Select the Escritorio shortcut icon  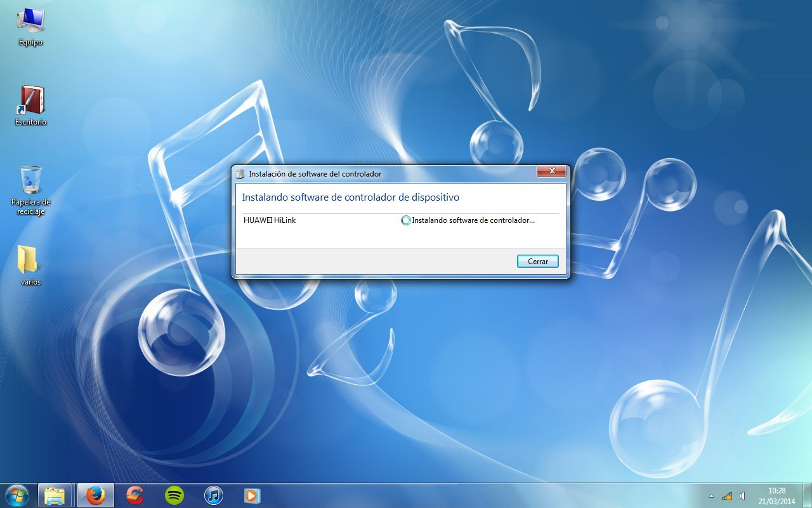click(x=30, y=105)
